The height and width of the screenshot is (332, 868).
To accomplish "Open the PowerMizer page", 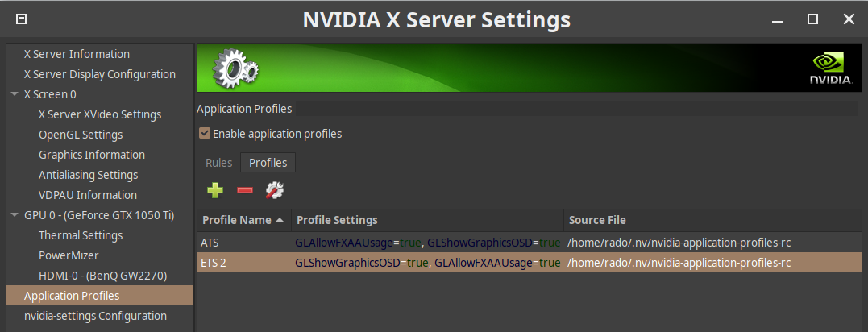I will click(x=69, y=255).
